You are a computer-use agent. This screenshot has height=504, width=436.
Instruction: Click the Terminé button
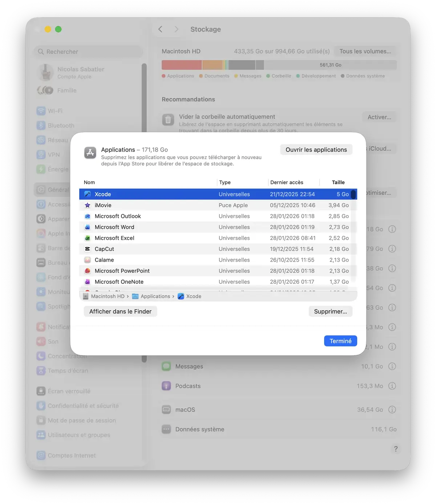pos(340,341)
